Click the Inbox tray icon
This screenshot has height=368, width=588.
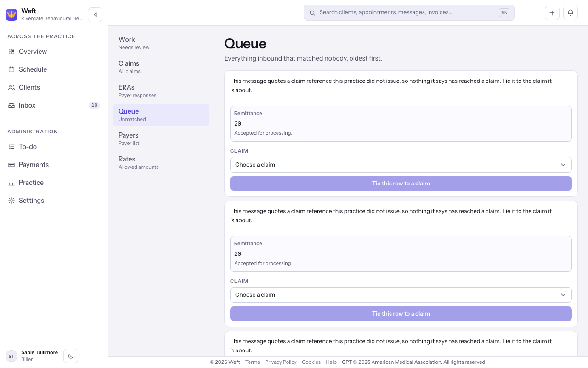click(x=11, y=105)
